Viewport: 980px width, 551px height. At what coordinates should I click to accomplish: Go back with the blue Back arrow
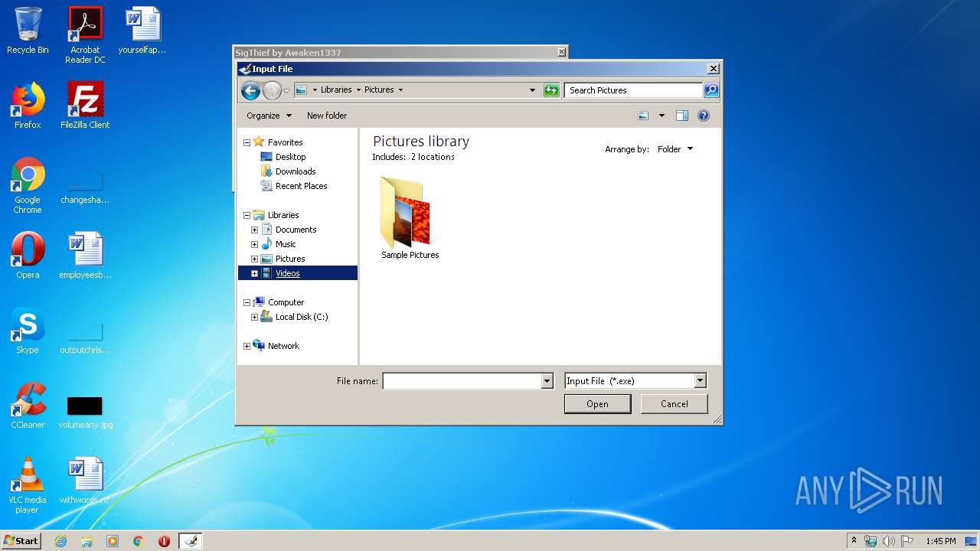(x=250, y=90)
